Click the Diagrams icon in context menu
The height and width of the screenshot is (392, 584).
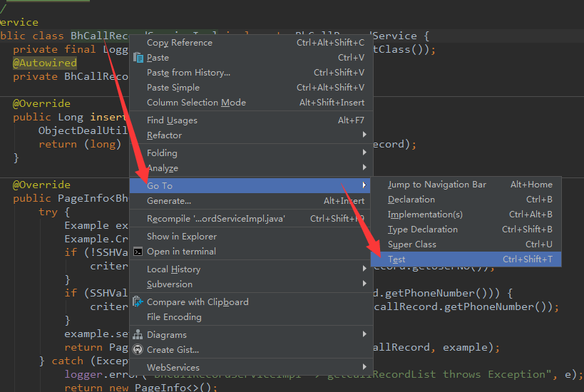(x=138, y=335)
